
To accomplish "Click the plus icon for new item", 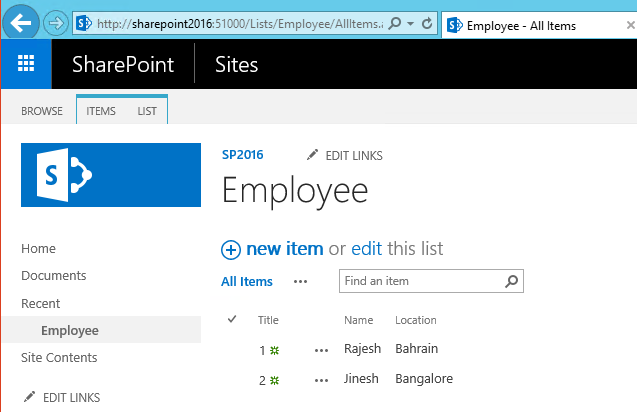I will tap(231, 250).
